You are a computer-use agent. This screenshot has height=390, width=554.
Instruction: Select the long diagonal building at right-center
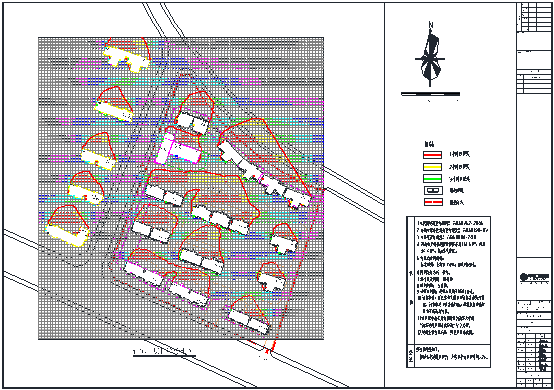point(264,175)
